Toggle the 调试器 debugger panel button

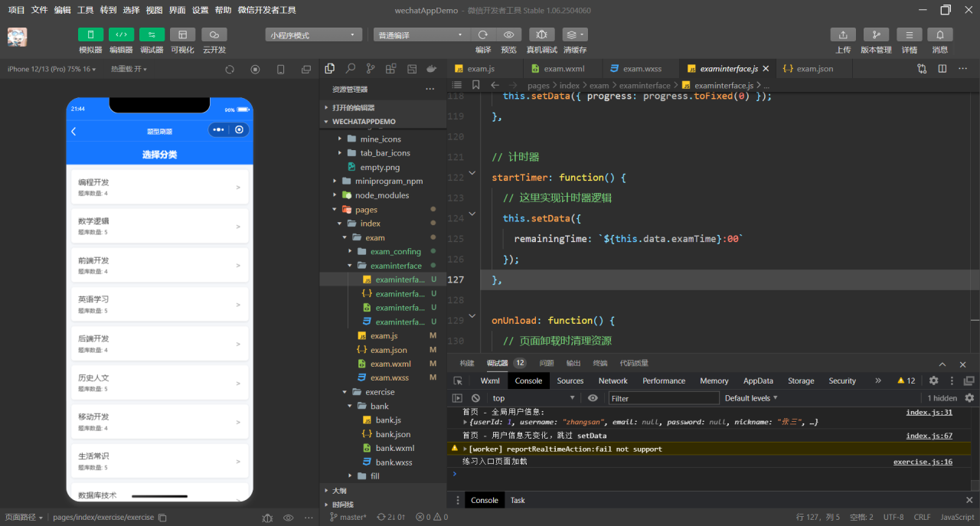coord(152,34)
